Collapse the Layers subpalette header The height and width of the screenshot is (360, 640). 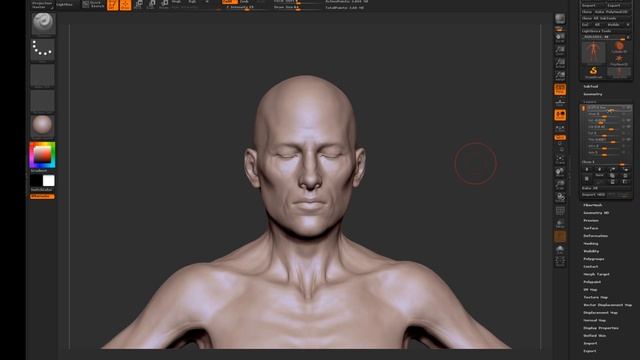click(x=590, y=102)
